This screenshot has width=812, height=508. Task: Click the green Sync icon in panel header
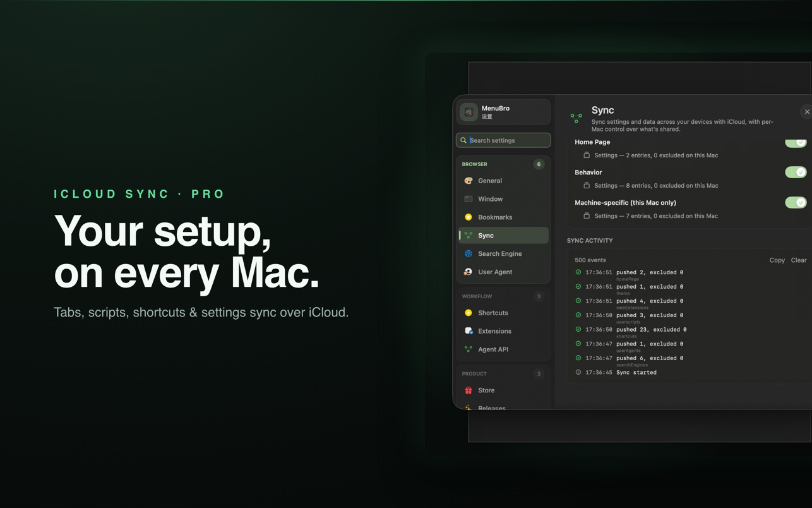click(x=576, y=118)
